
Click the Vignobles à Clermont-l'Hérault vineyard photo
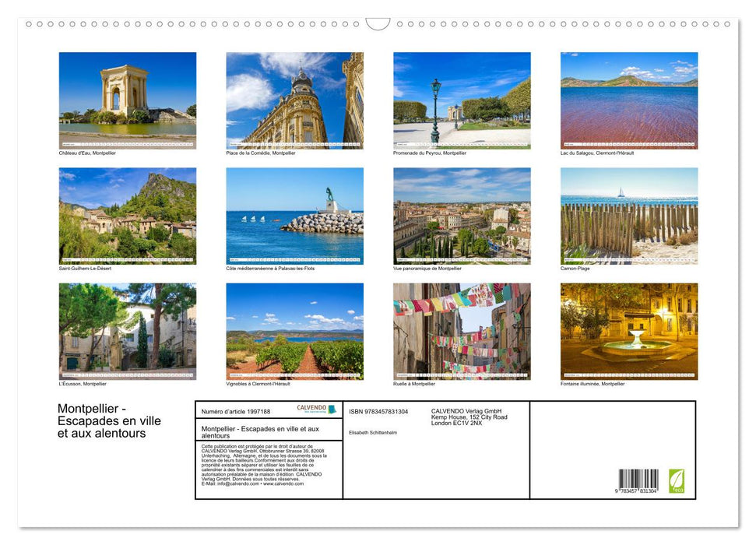pyautogui.click(x=294, y=332)
